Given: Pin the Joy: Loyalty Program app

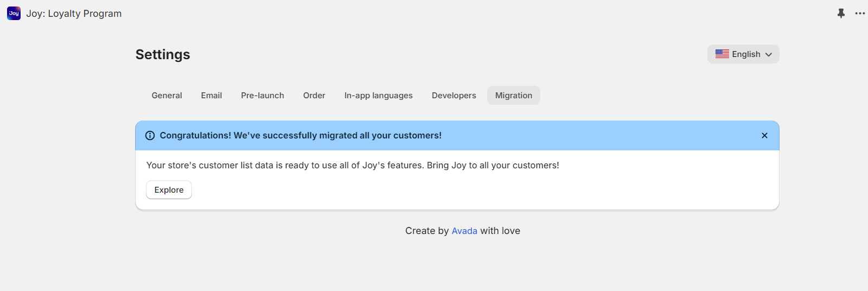Looking at the screenshot, I should tap(841, 14).
